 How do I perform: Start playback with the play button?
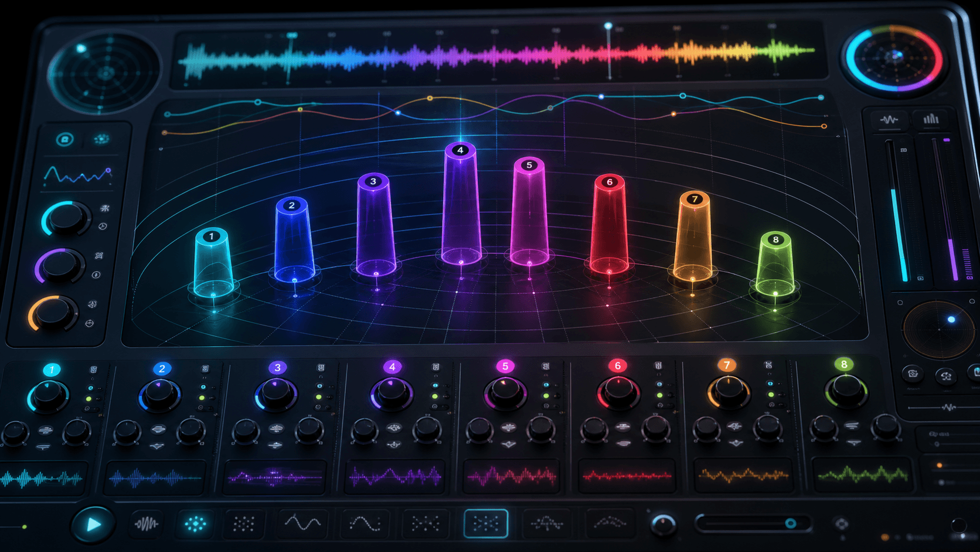(x=93, y=524)
